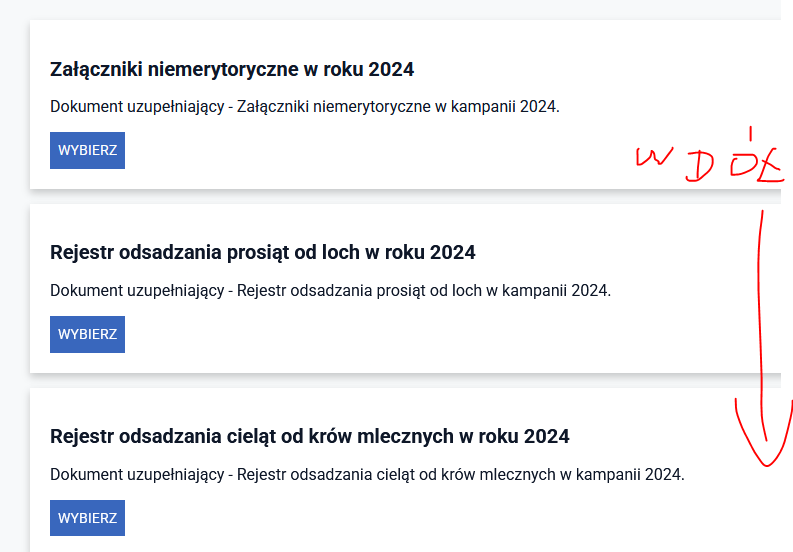Viewport: 793px width, 552px height.
Task: Click description mentioning cieląt od krów mlecznych w kampanii
Action: click(367, 475)
